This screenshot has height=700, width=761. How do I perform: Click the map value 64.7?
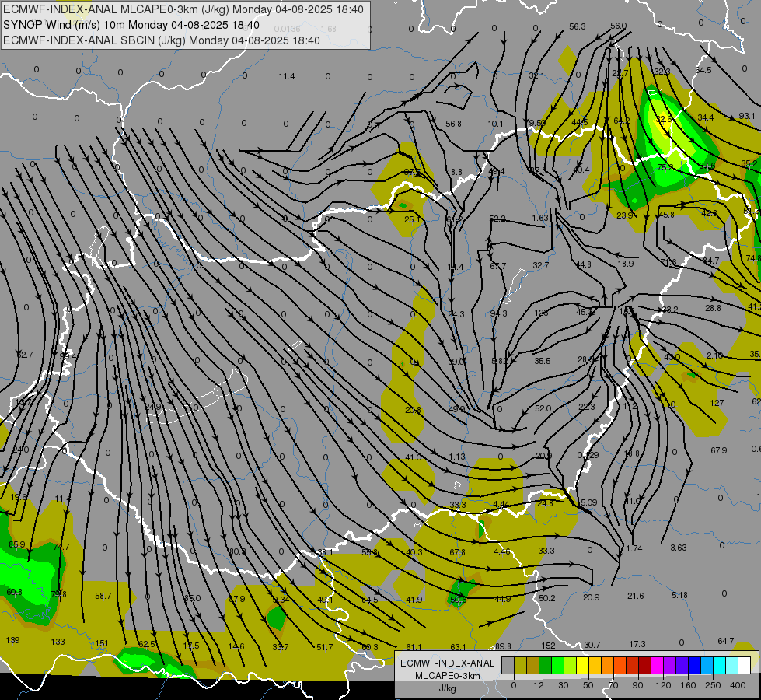[725, 641]
